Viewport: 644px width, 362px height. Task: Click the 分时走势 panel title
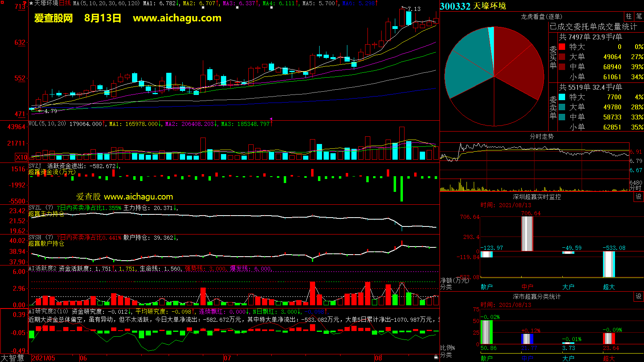click(541, 136)
